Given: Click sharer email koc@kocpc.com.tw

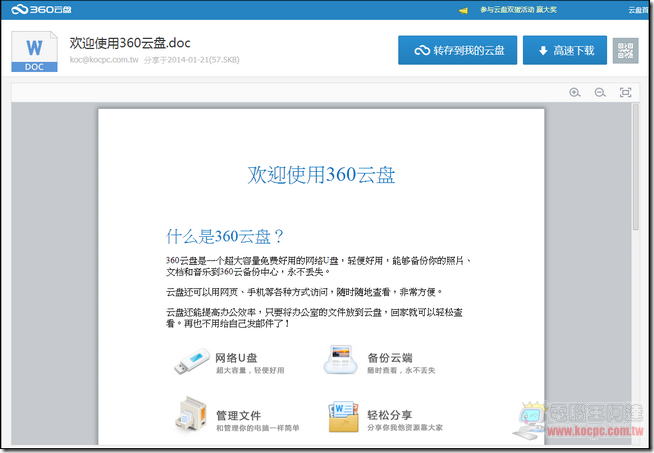Looking at the screenshot, I should (104, 60).
